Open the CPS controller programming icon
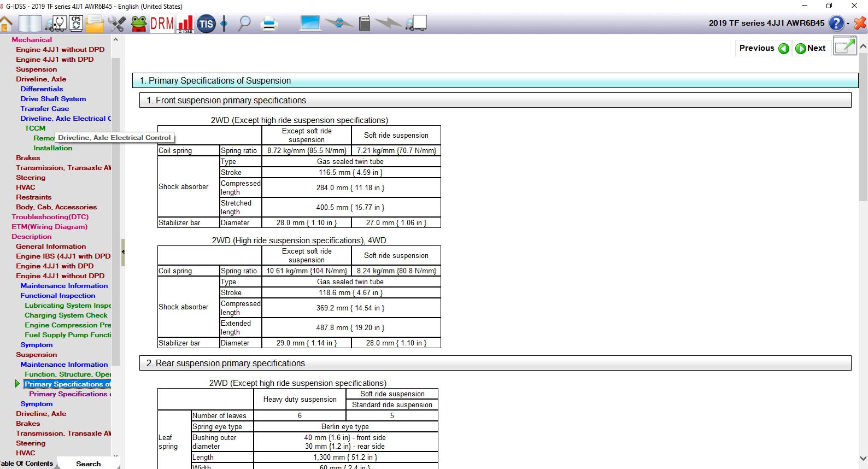The height and width of the screenshot is (469, 868). 76,23
